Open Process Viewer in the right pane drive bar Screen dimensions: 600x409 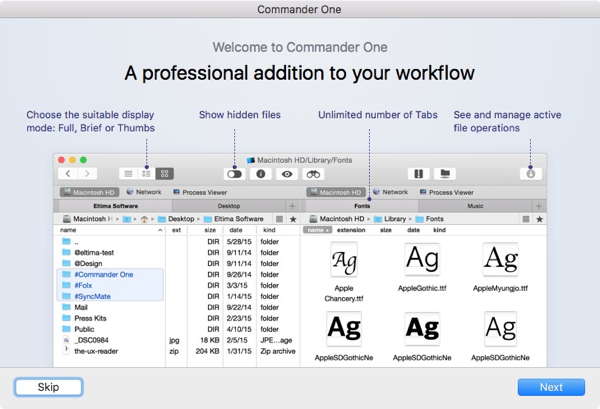[447, 192]
